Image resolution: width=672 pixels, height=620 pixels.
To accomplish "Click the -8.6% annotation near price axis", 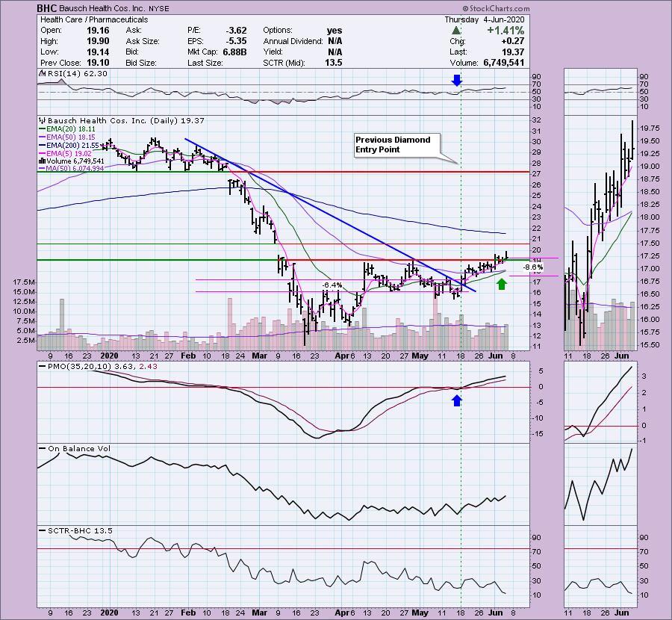I will coord(532,267).
